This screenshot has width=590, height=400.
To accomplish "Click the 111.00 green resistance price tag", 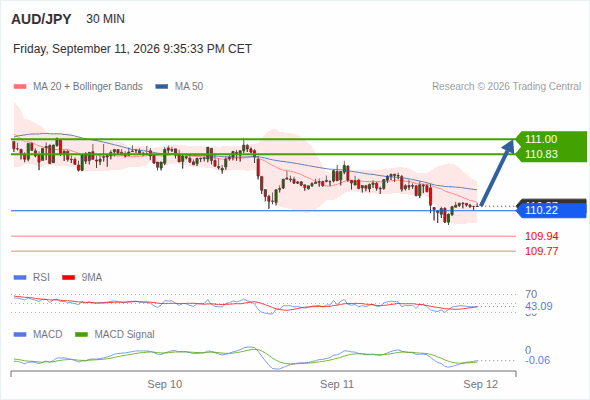I will 541,139.
